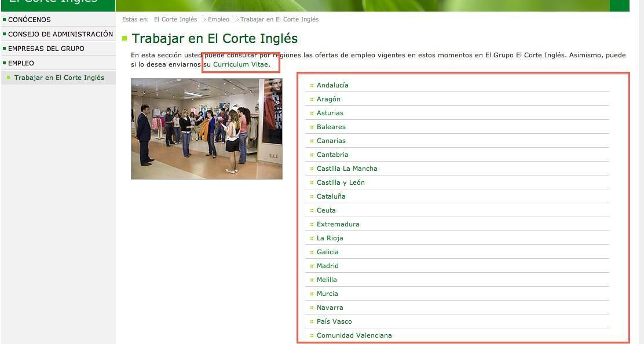Open Comunidad Valenciana job offers
The width and height of the screenshot is (644, 344).
click(354, 335)
